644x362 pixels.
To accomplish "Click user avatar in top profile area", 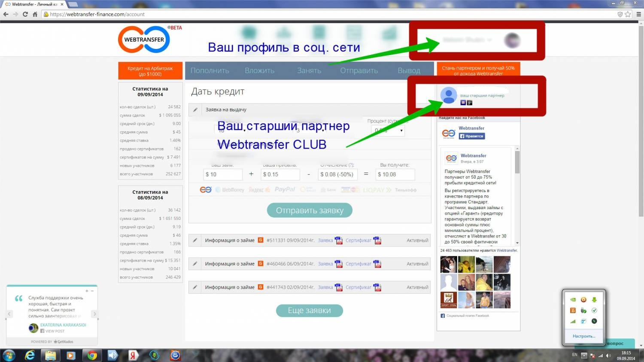I will coord(512,40).
